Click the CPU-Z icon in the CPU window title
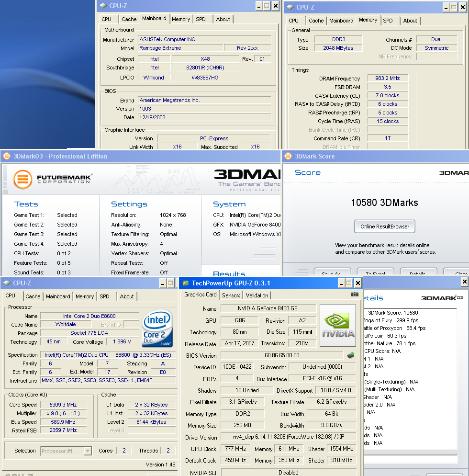 (7, 283)
